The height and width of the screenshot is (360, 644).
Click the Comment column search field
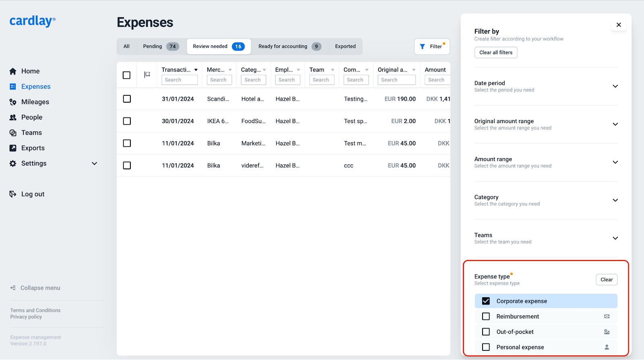click(x=356, y=80)
